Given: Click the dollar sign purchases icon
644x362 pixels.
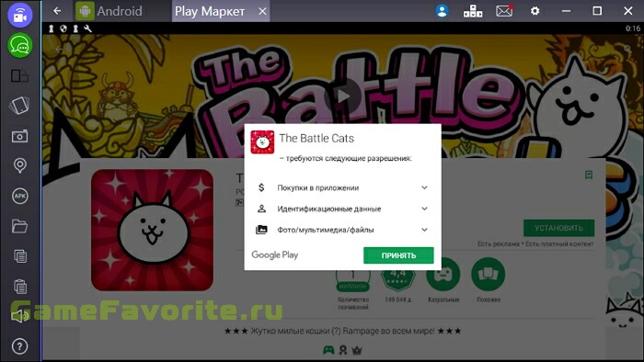Looking at the screenshot, I should coord(261,187).
